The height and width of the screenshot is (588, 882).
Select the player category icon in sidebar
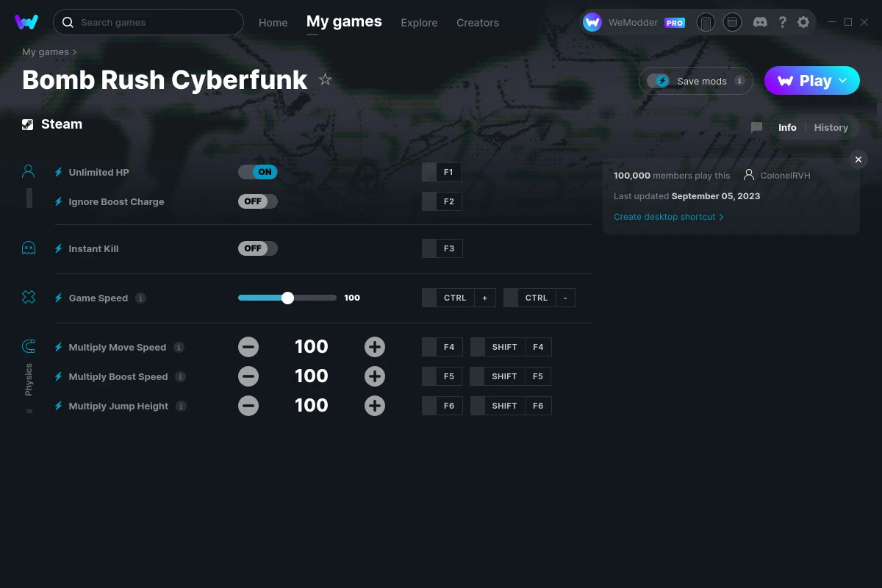[x=28, y=171]
